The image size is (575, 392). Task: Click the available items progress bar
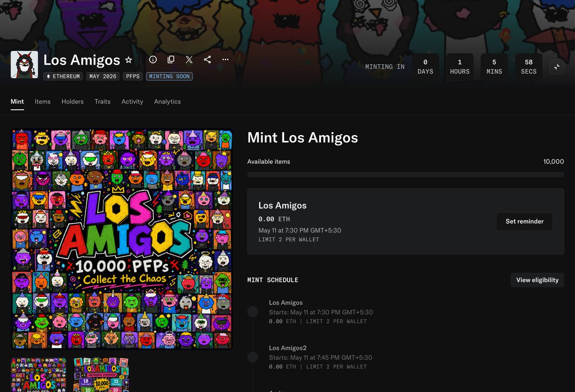(x=405, y=175)
